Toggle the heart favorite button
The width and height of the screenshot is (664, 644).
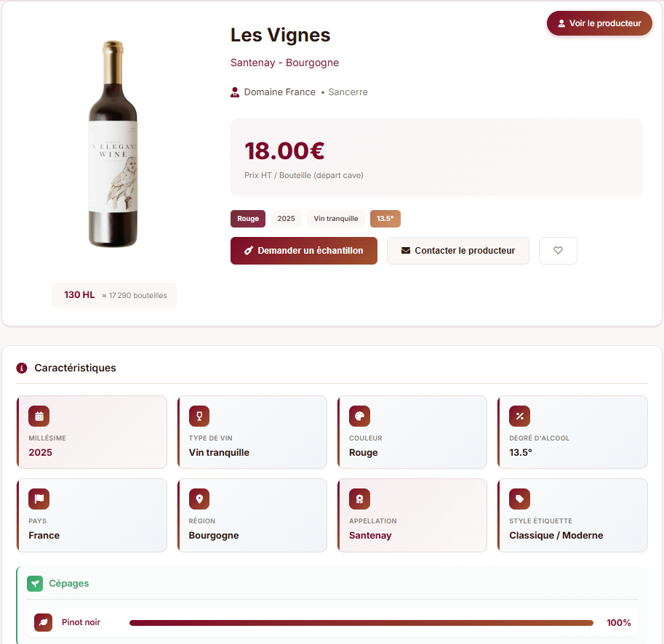tap(558, 251)
